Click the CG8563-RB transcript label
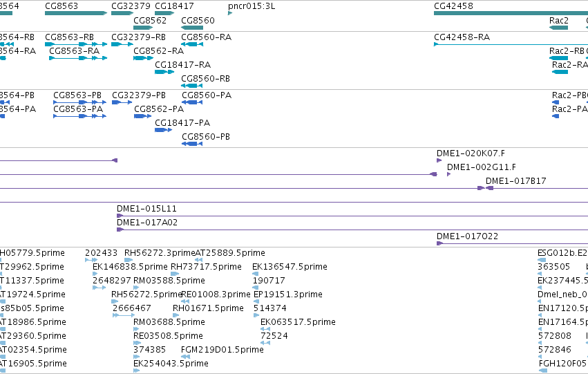588x374 pixels. 69,37
